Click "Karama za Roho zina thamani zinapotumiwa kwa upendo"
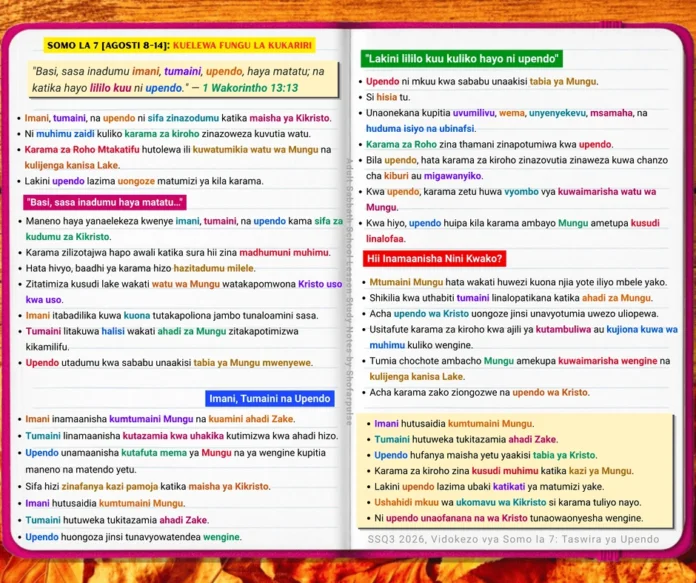 tap(489, 145)
